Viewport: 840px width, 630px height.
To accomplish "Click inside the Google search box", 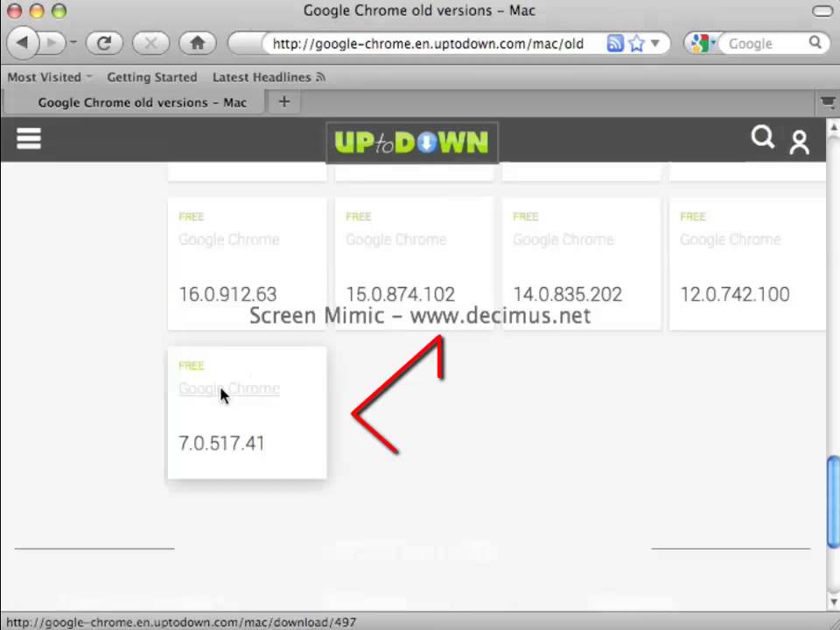I will pyautogui.click(x=762, y=44).
